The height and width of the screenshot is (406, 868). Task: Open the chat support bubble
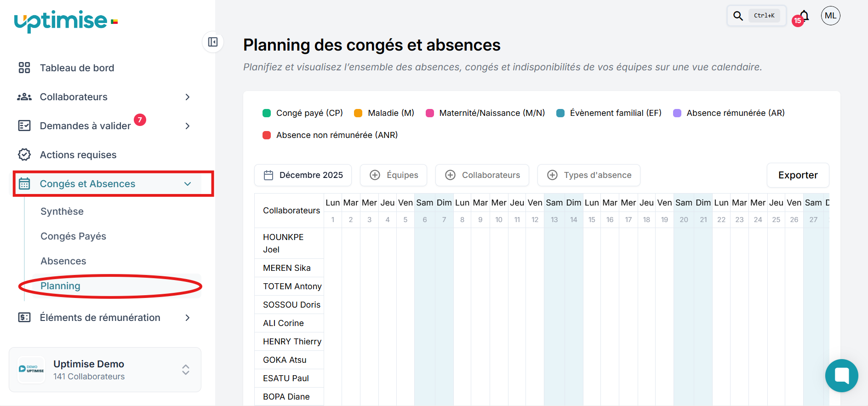coord(841,375)
